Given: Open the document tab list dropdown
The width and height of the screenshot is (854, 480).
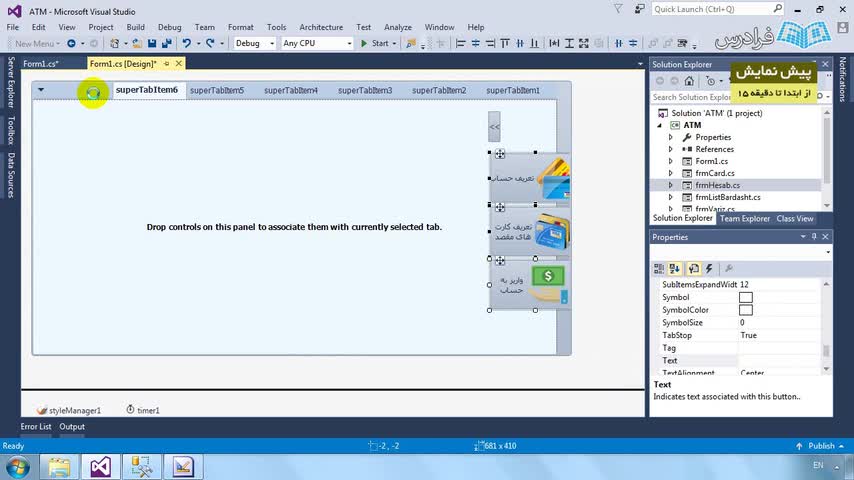Looking at the screenshot, I should [640, 64].
